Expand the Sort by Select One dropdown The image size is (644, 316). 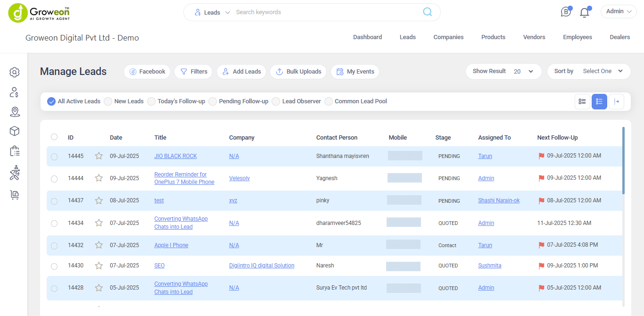pyautogui.click(x=603, y=71)
